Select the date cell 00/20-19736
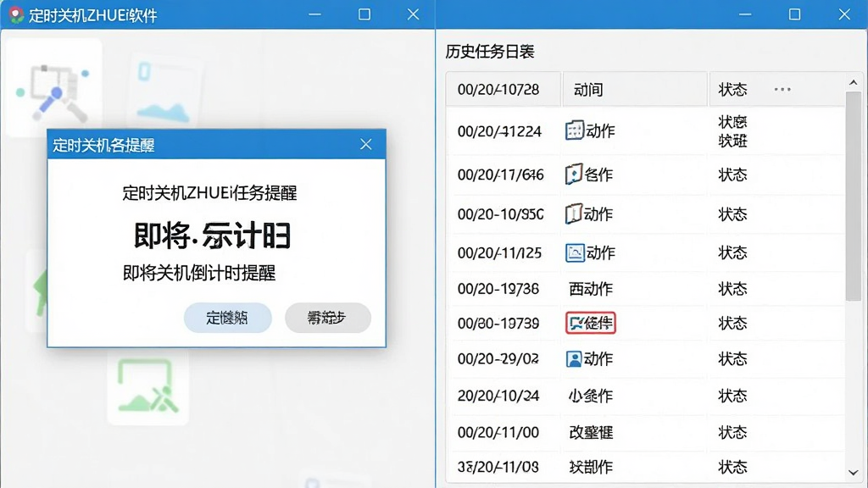 pyautogui.click(x=498, y=289)
